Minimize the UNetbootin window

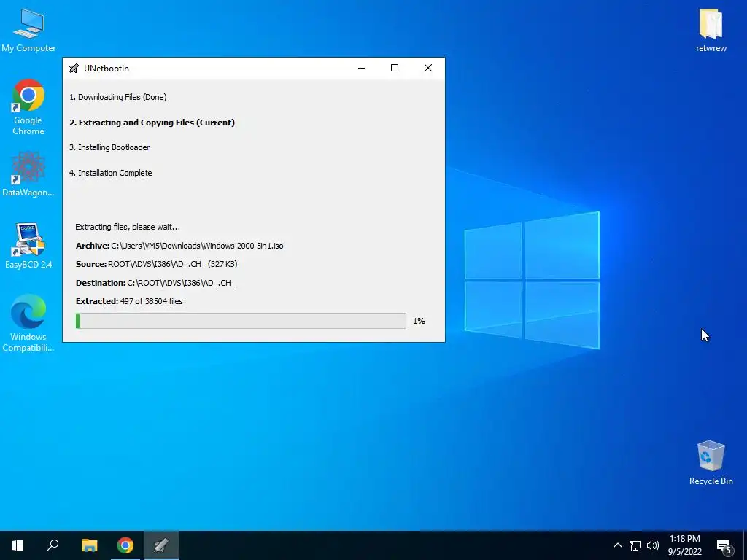coord(362,68)
